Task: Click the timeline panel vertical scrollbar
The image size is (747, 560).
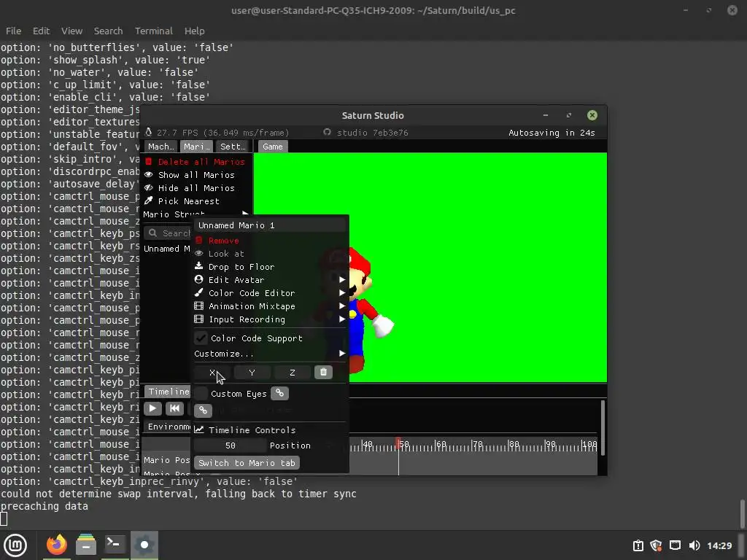Action: (602, 428)
